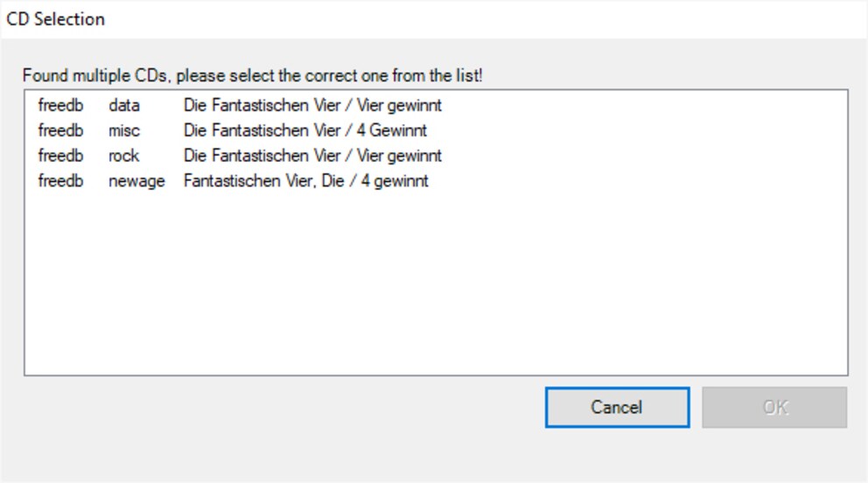Click the data category cell
The image size is (868, 483).
point(124,105)
